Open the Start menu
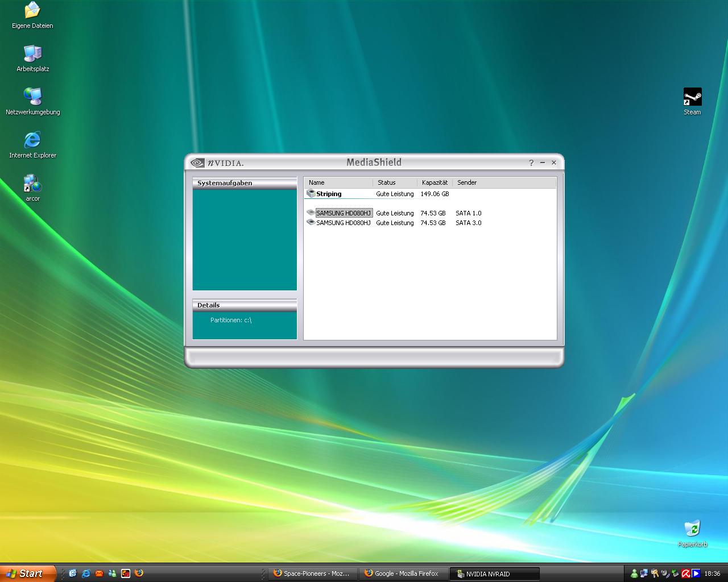Screen dimensions: 728x582 click(28, 573)
